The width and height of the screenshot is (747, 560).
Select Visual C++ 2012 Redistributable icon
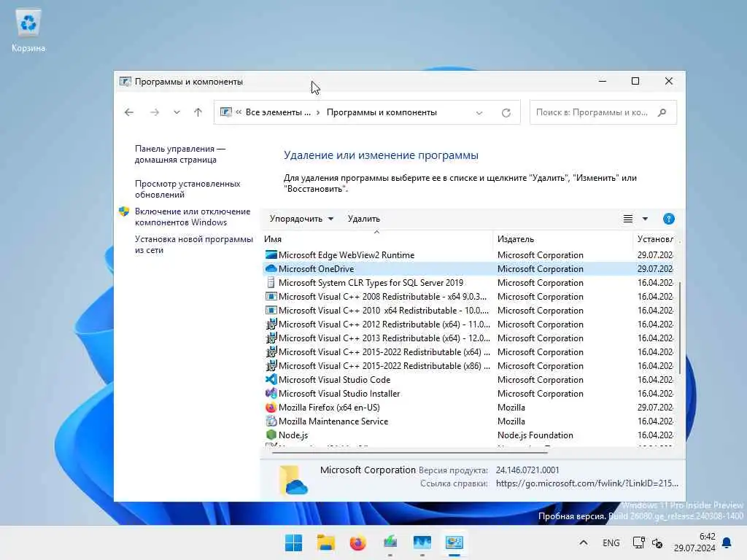[271, 324]
